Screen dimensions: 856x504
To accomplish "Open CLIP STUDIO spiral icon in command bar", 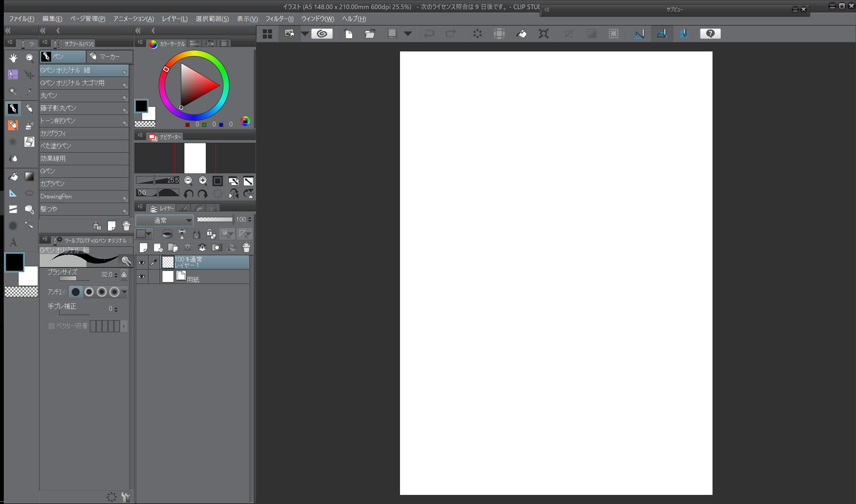I will tap(322, 34).
